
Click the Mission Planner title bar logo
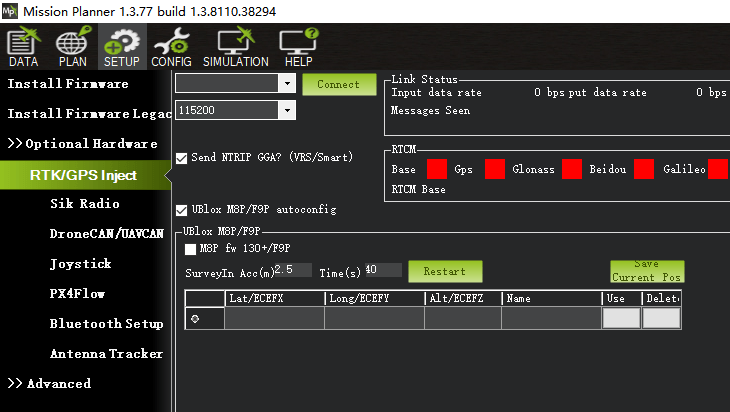coord(10,11)
